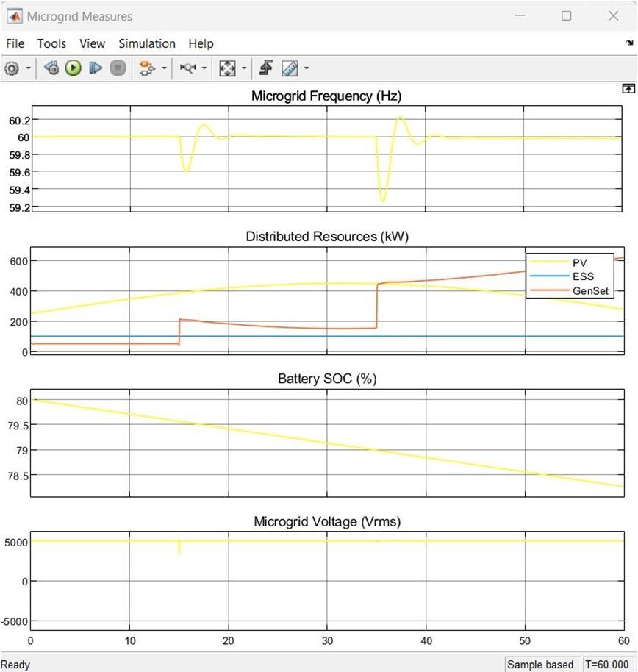Click the Cursor Measurements ruler icon
This screenshot has height=672, width=638.
coord(290,68)
